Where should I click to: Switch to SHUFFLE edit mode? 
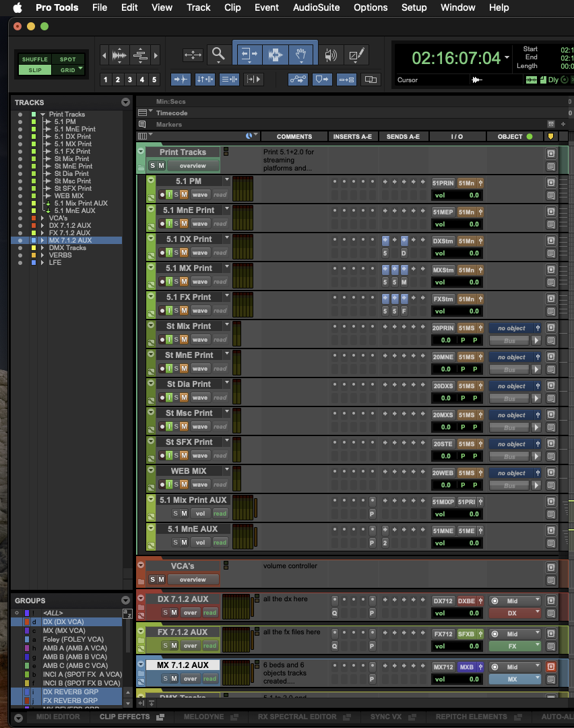(x=35, y=59)
